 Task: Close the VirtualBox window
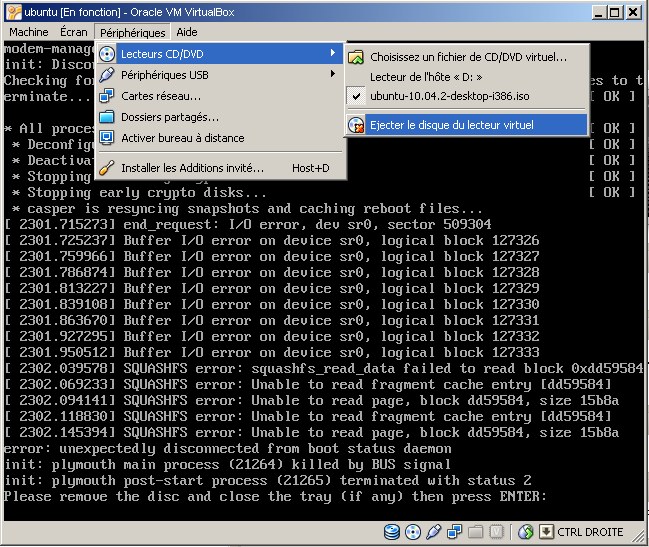[x=633, y=12]
